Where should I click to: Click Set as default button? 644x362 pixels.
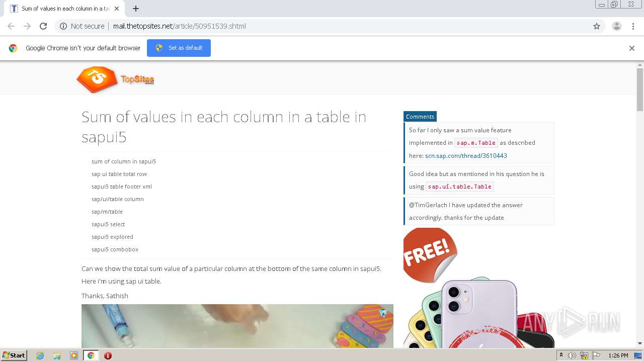[179, 48]
